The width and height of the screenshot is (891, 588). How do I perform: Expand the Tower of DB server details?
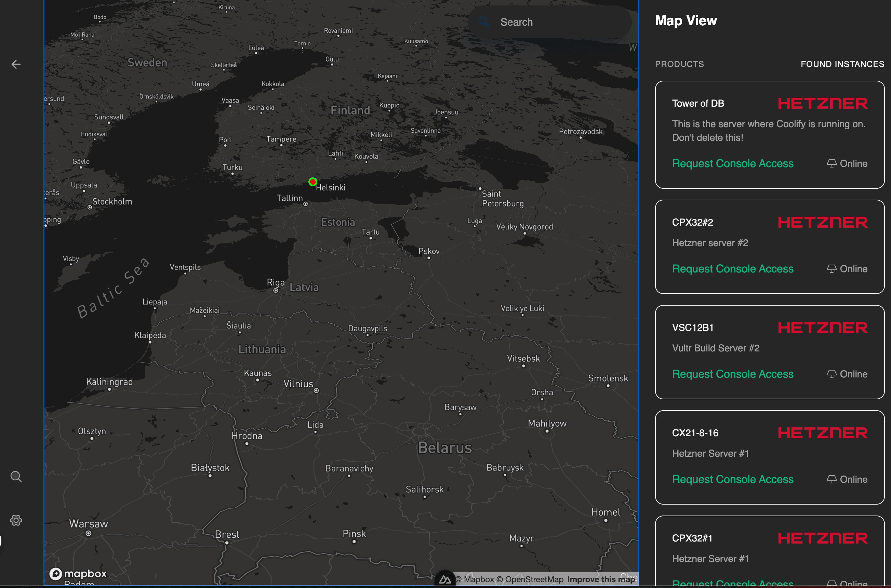coord(697,102)
